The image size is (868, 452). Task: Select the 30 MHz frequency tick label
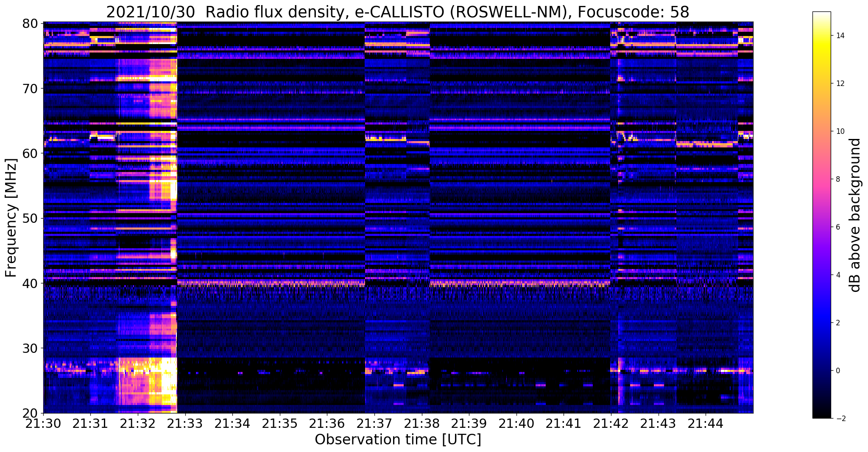click(x=30, y=348)
